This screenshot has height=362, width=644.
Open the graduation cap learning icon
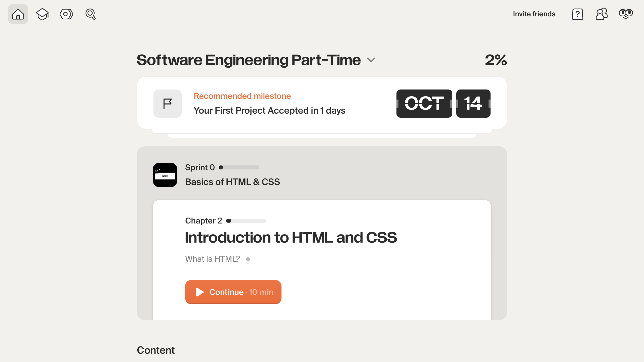click(42, 14)
